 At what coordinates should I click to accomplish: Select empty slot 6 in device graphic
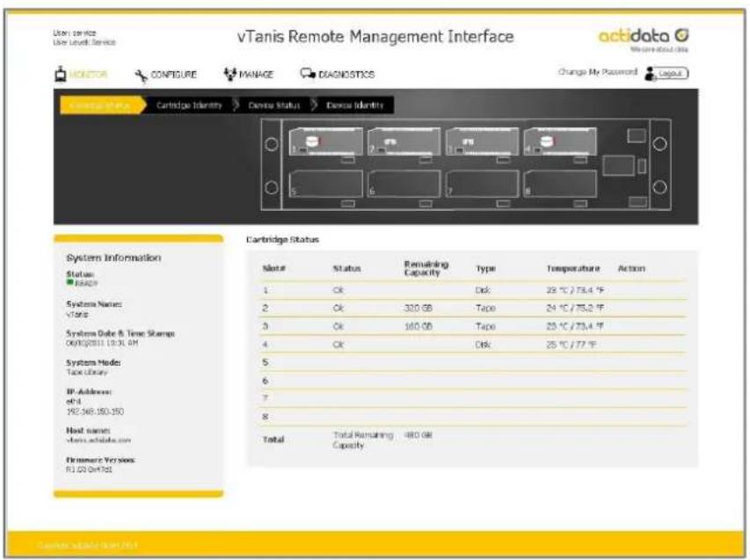click(x=404, y=184)
